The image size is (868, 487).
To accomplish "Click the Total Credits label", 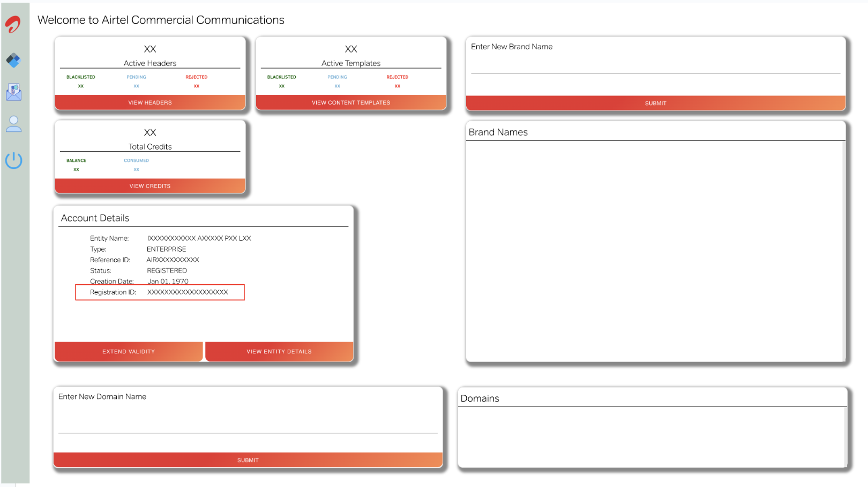I will point(150,146).
